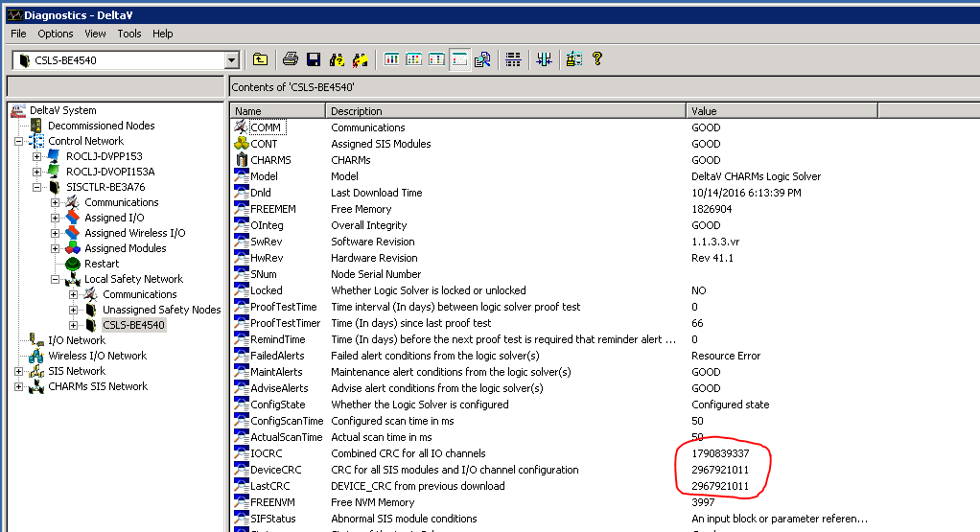Click the ProofTestTimer parameter name
The width and height of the screenshot is (980, 532).
(x=285, y=323)
